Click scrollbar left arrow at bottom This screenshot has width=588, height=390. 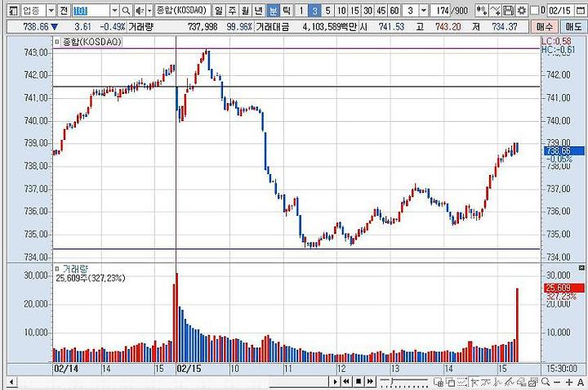11,382
